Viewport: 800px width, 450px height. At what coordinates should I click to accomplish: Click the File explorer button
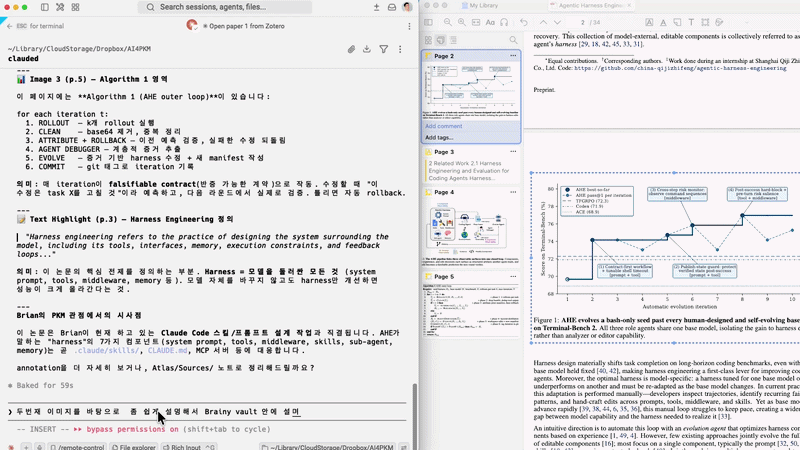click(134, 447)
